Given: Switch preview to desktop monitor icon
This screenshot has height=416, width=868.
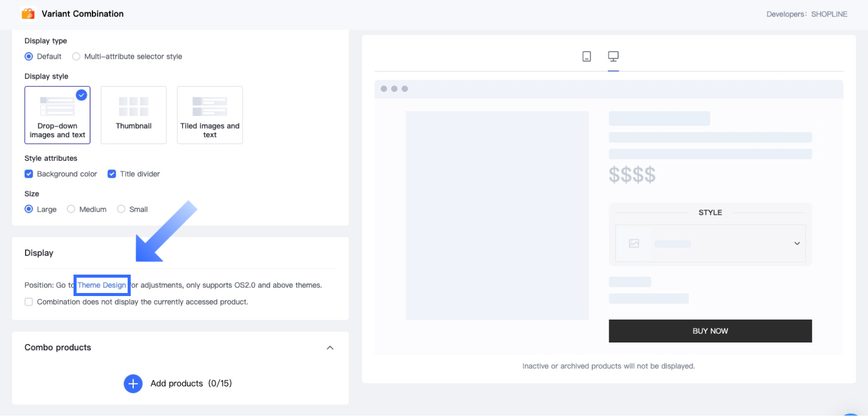Looking at the screenshot, I should pyautogui.click(x=613, y=56).
